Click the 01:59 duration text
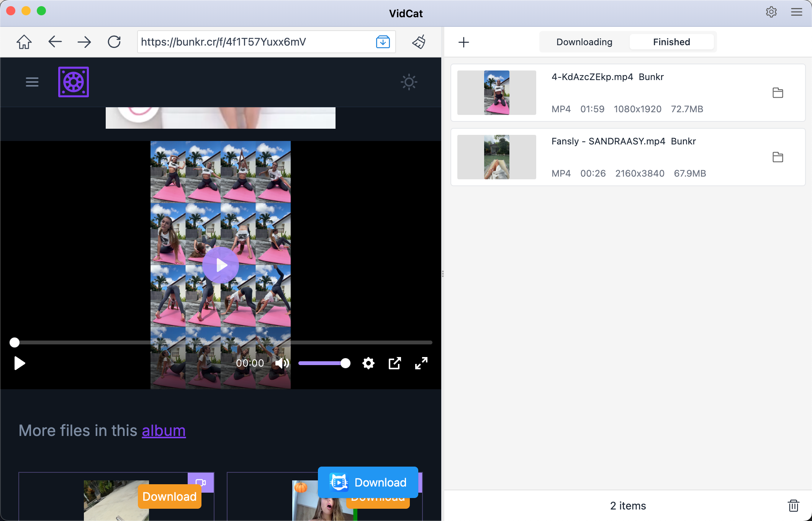The height and width of the screenshot is (521, 812). [592, 109]
